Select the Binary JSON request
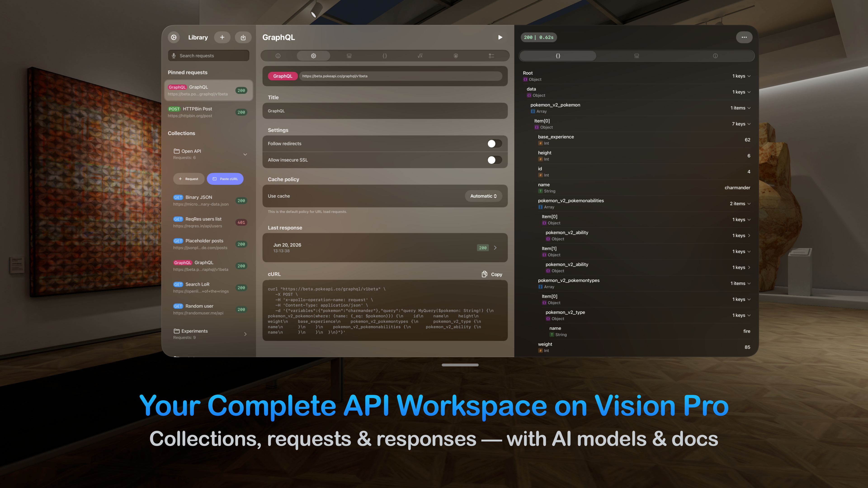This screenshot has width=868, height=488. point(210,201)
